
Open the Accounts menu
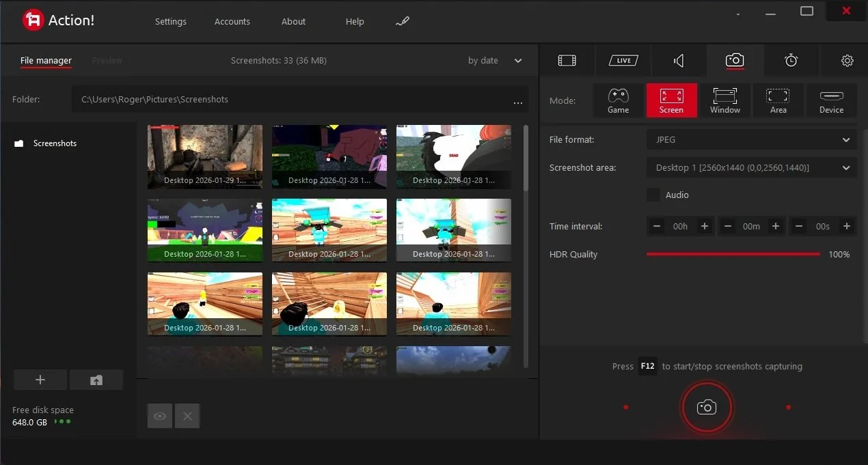point(232,21)
